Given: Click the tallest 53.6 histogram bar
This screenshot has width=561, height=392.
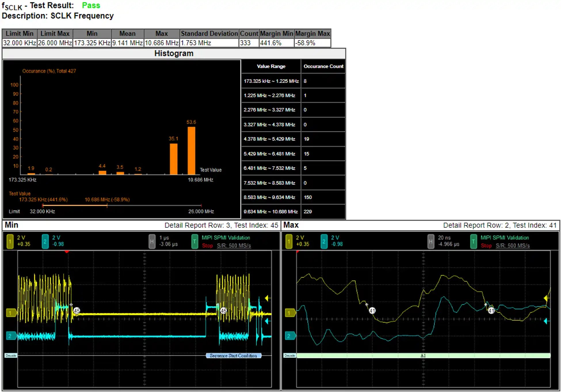Looking at the screenshot, I should pos(191,150).
